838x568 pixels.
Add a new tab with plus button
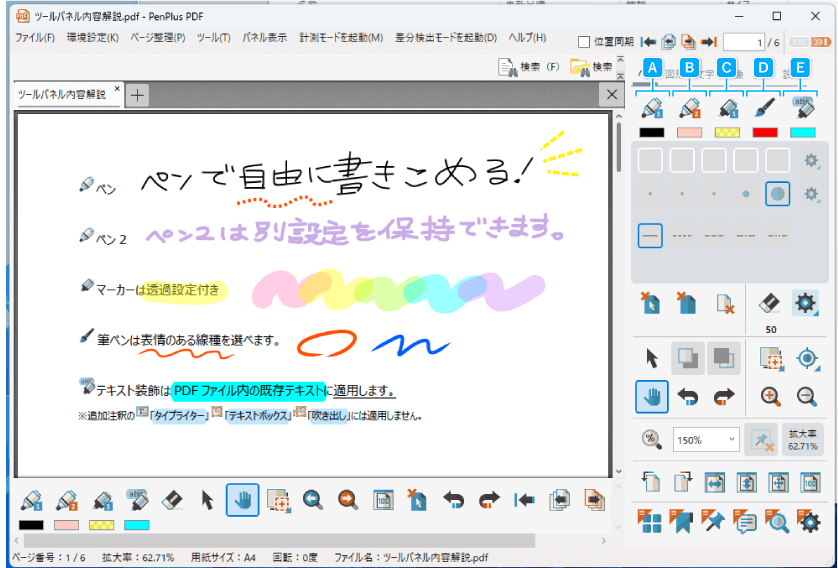pos(138,94)
